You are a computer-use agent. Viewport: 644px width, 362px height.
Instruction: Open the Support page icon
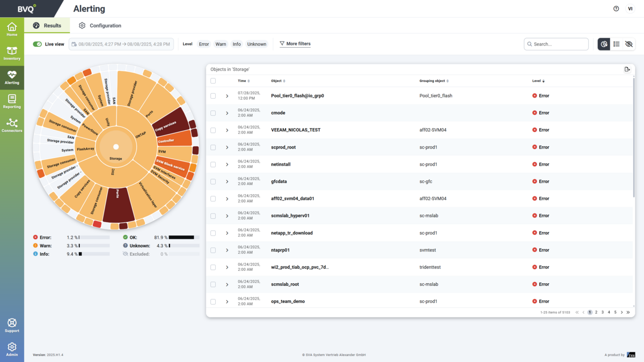point(12,325)
